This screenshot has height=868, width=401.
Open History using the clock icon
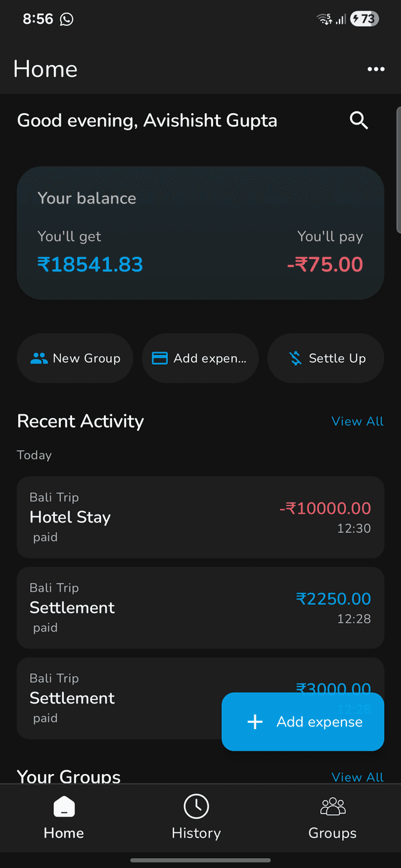pos(196,806)
